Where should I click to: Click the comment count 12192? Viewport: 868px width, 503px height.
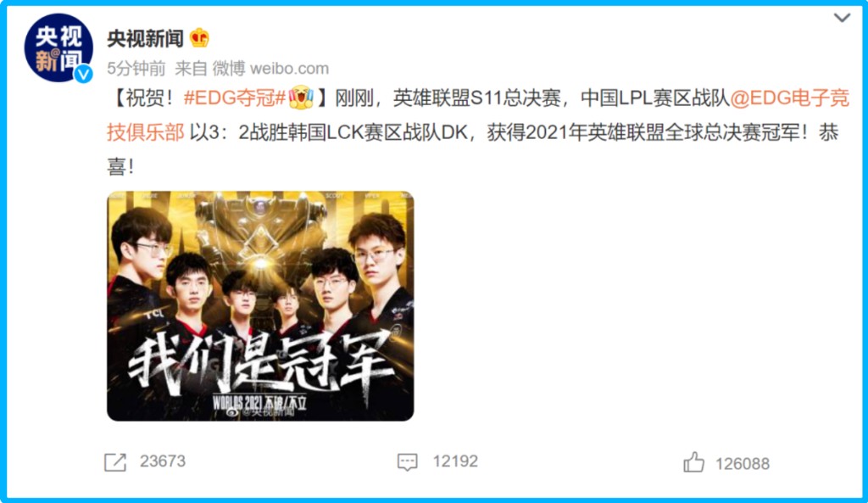point(455,461)
